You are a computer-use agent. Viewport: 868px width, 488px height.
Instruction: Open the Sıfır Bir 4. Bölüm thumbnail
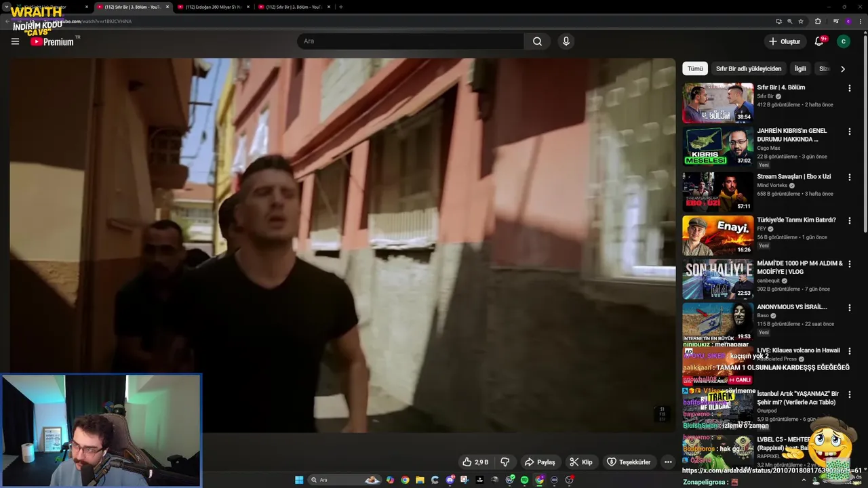[x=717, y=103]
